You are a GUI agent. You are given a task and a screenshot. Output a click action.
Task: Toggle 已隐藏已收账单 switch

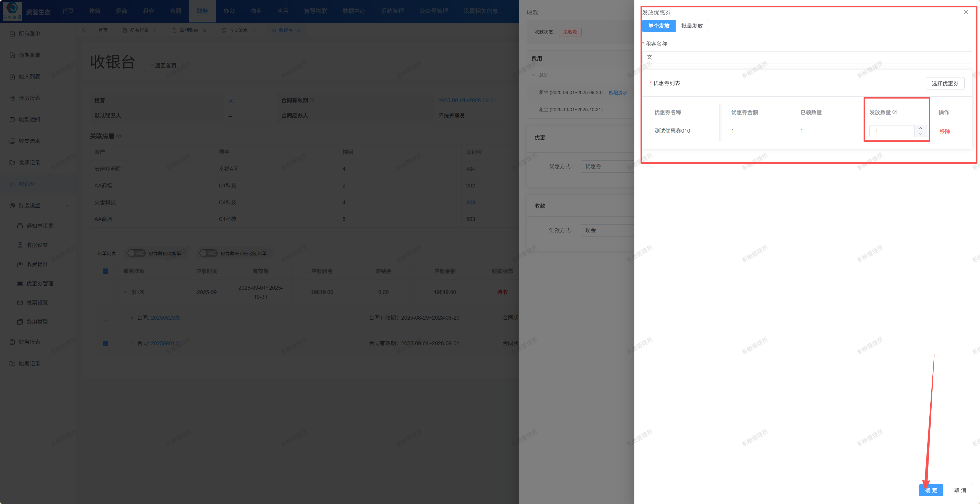point(136,253)
